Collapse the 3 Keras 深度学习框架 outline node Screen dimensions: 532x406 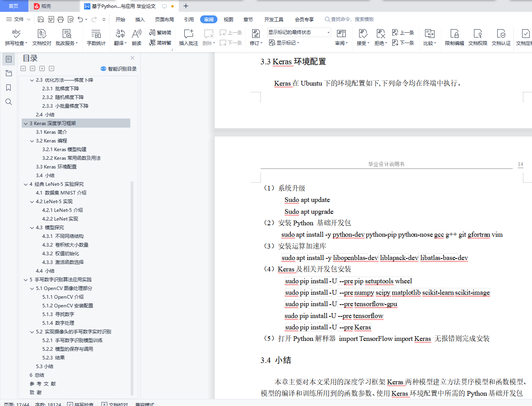tap(26, 123)
